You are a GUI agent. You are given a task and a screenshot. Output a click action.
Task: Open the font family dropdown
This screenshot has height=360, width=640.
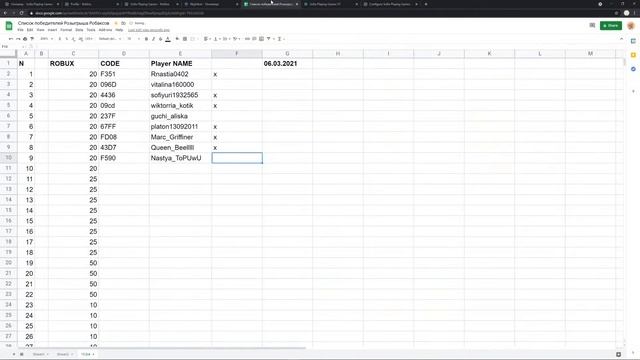[110, 39]
